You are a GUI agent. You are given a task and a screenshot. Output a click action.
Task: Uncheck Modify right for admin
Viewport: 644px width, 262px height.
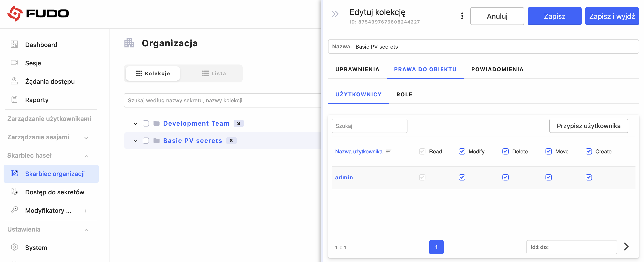coord(462,177)
